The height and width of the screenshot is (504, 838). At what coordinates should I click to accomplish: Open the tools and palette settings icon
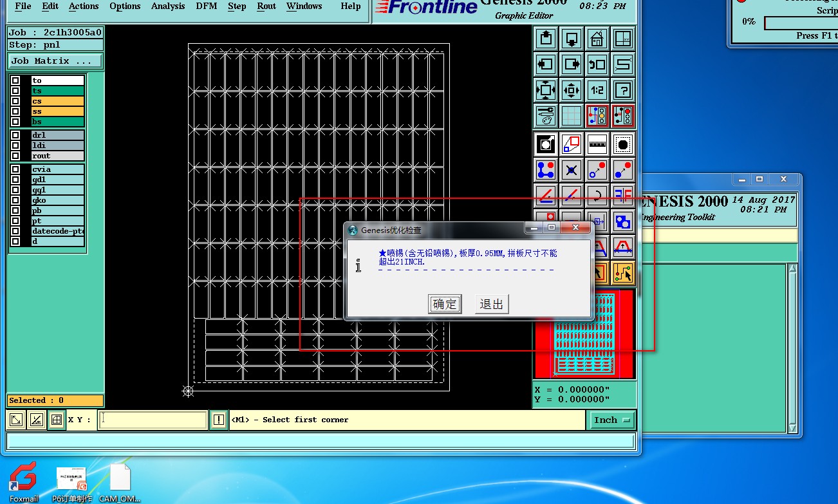point(546,116)
